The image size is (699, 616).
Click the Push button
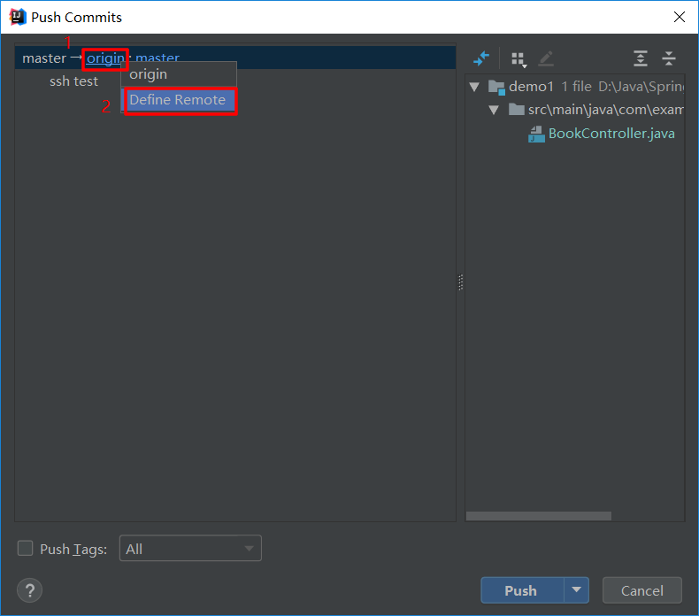click(x=522, y=590)
